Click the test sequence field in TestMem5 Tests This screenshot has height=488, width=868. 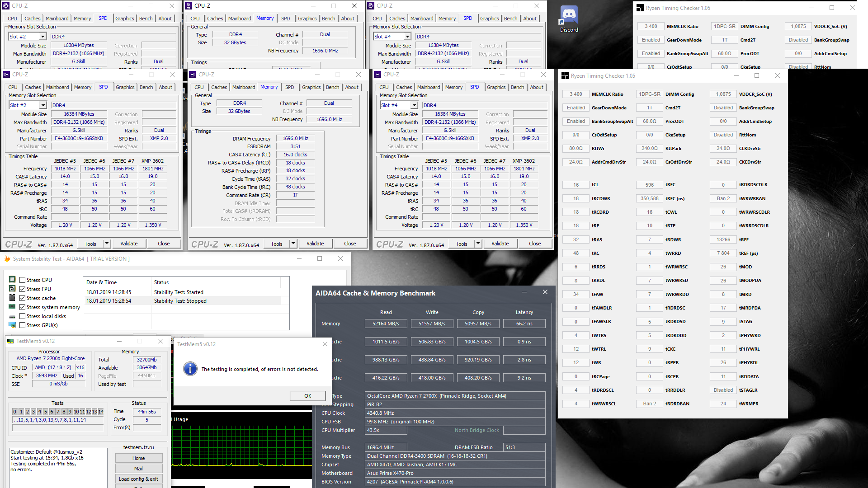pos(57,420)
